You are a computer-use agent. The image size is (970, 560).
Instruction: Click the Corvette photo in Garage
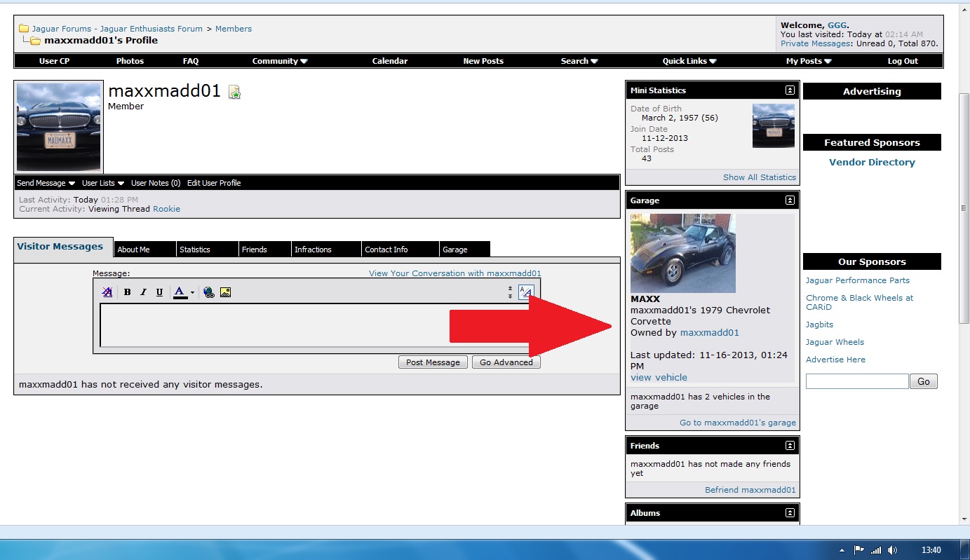pos(682,253)
